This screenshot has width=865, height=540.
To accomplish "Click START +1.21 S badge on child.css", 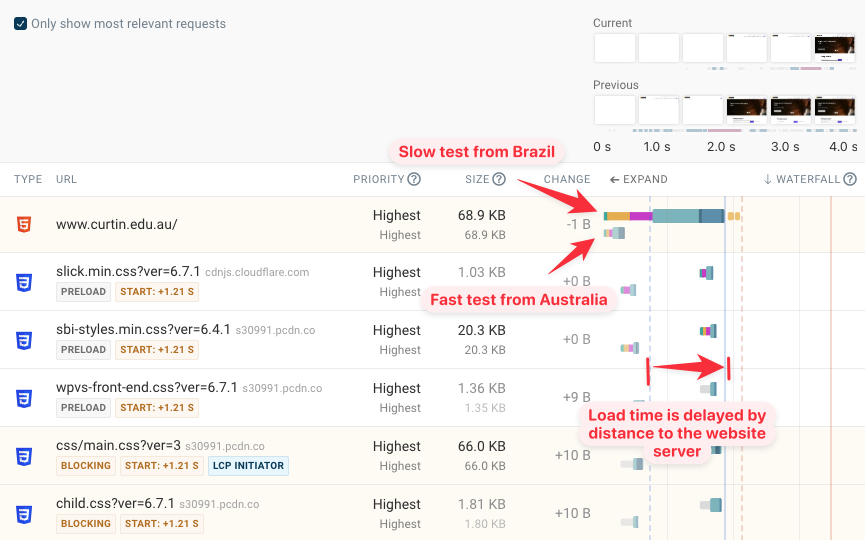I will [162, 523].
